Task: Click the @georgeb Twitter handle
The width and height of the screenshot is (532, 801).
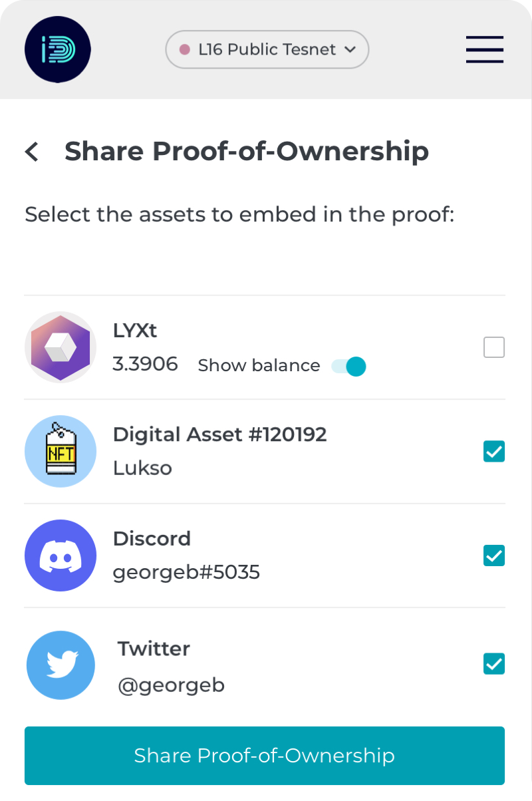Action: point(171,685)
